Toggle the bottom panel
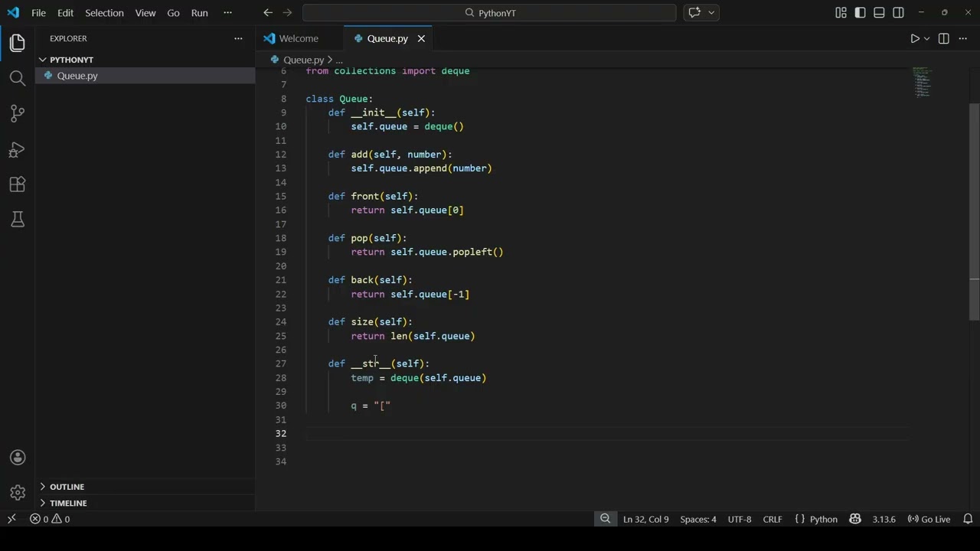 [x=879, y=12]
